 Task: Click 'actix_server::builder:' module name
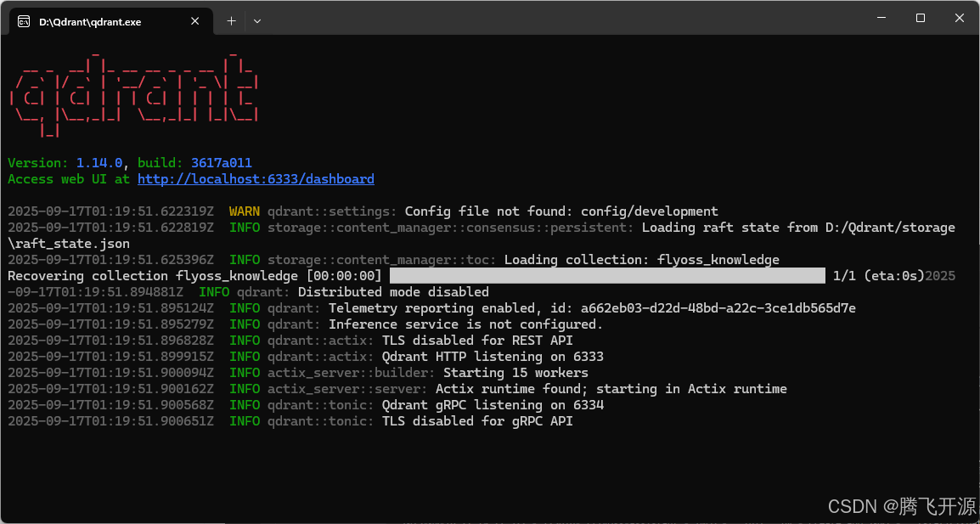pos(352,373)
